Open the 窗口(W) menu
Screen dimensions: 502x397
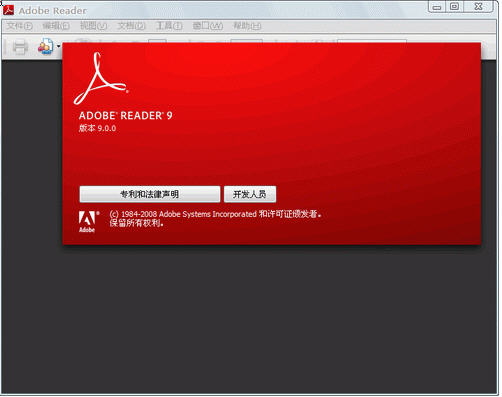pos(208,26)
